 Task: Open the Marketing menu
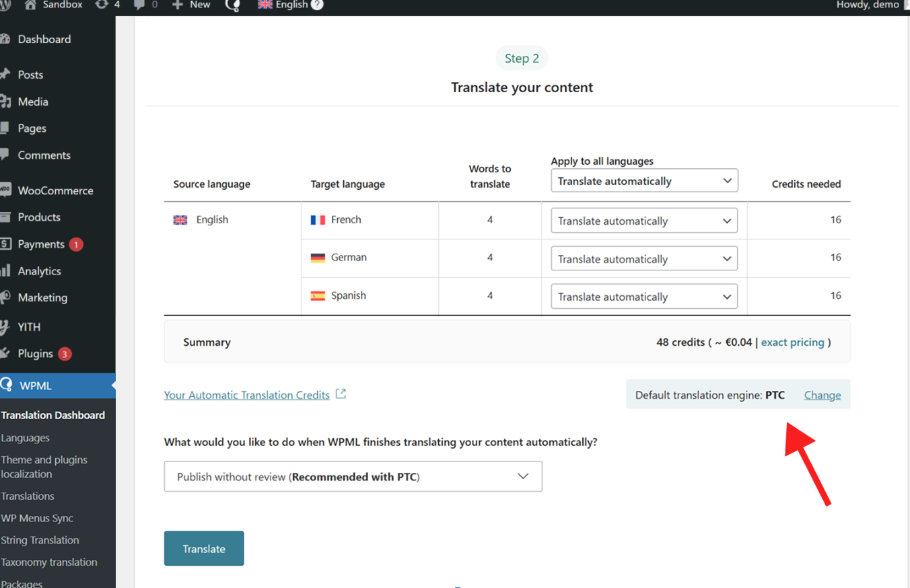coord(42,297)
